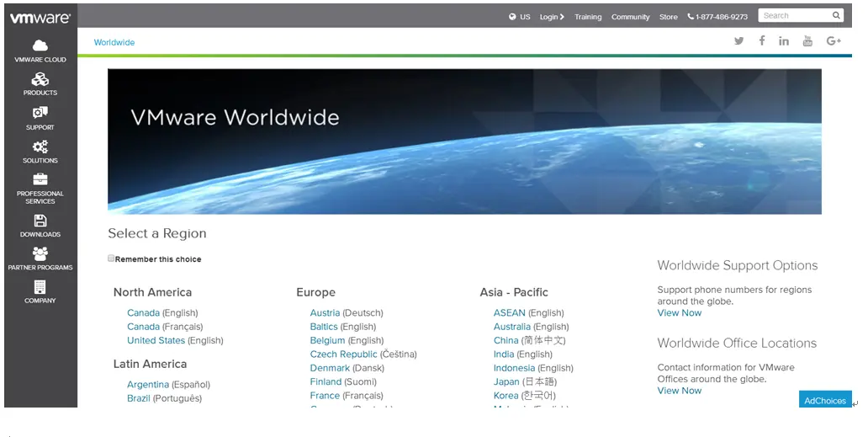Click the Europe heading

pos(316,292)
